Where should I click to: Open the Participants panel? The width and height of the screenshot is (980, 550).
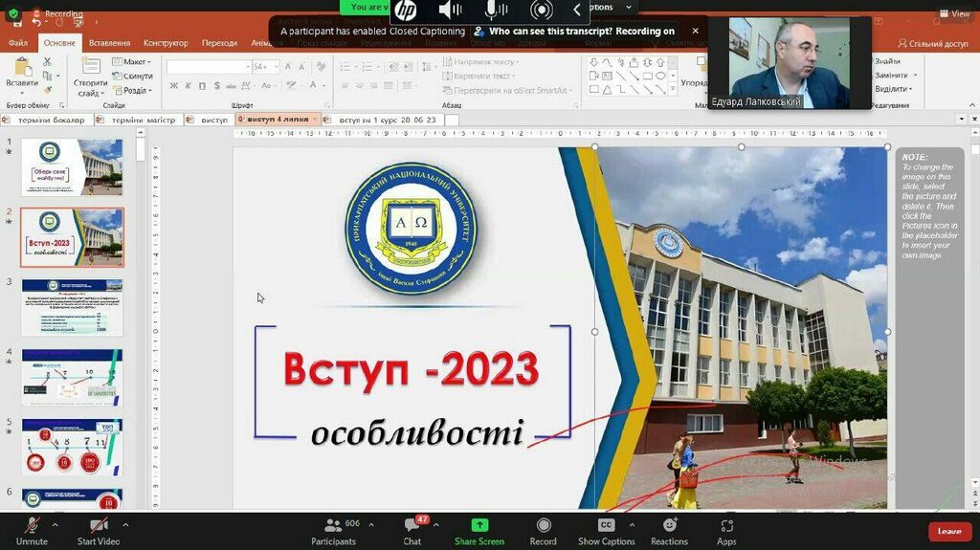(334, 526)
